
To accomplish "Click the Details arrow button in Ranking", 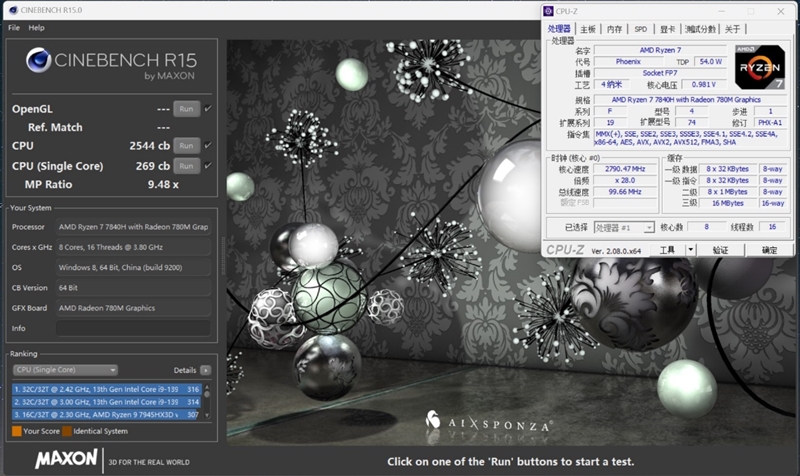I will point(206,370).
